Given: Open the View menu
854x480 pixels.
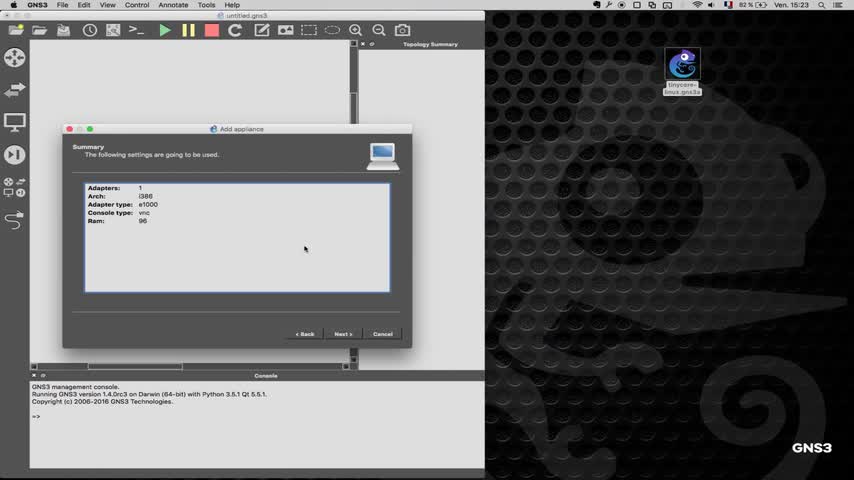Looking at the screenshot, I should pos(107,5).
